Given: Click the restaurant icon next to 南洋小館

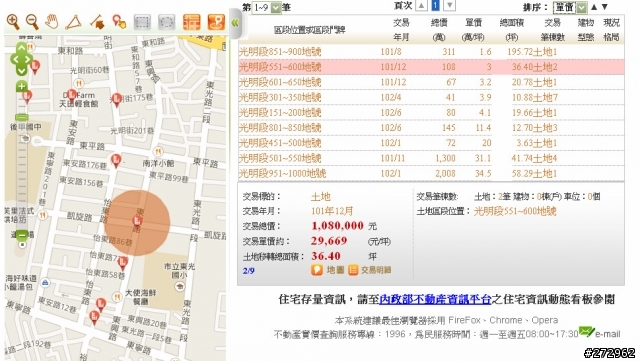Looking at the screenshot, I should pyautogui.click(x=158, y=152).
